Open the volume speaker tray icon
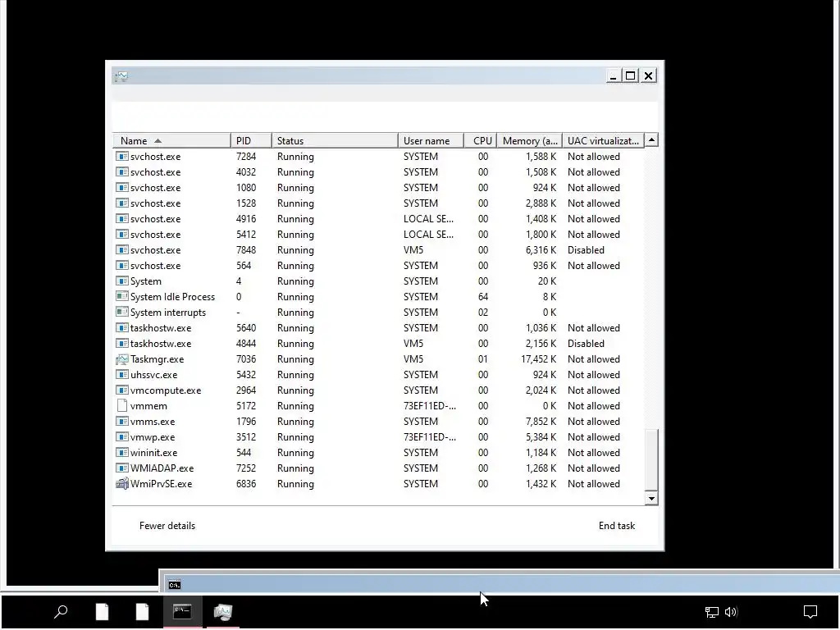Screen dimensions: 840x630 (x=731, y=612)
